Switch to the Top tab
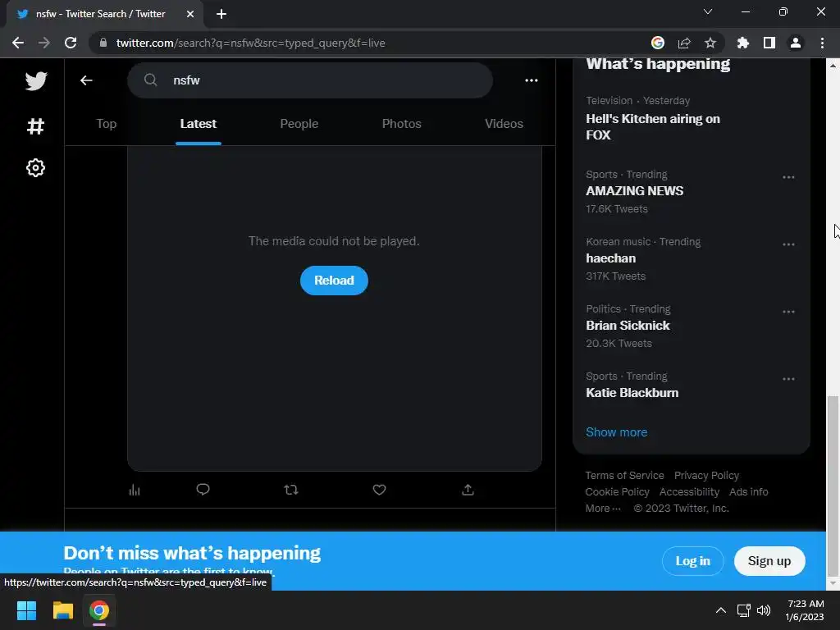 [x=106, y=124]
